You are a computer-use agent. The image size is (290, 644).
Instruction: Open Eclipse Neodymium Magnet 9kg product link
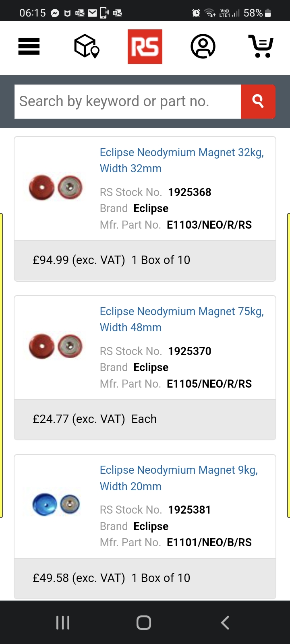tap(179, 478)
